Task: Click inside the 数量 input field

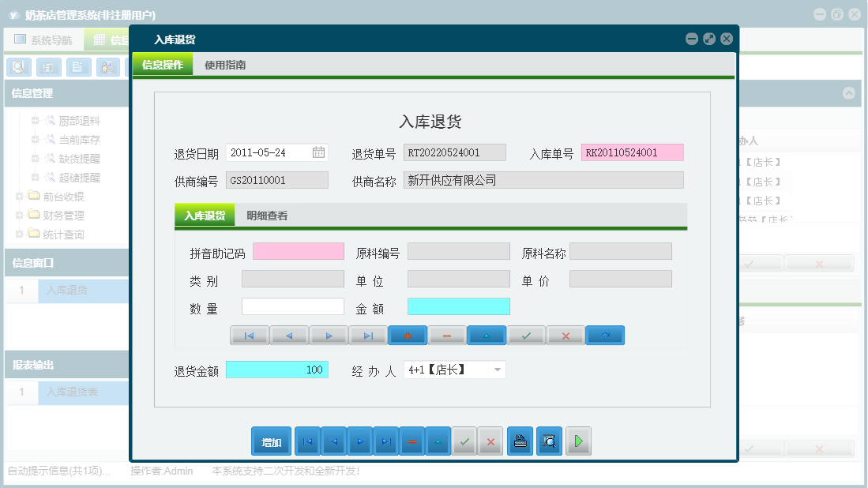Action: 292,306
